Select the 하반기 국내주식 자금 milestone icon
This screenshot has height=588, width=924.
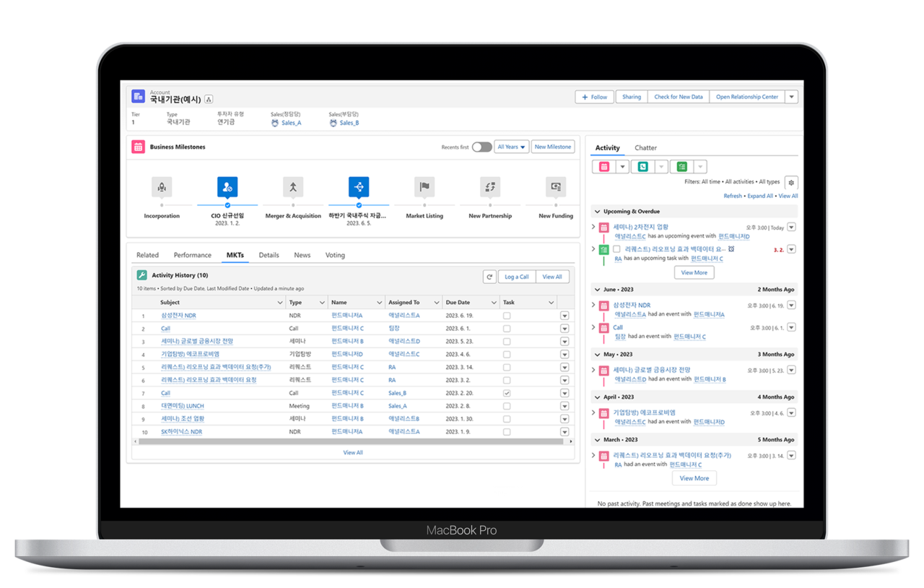click(x=359, y=187)
